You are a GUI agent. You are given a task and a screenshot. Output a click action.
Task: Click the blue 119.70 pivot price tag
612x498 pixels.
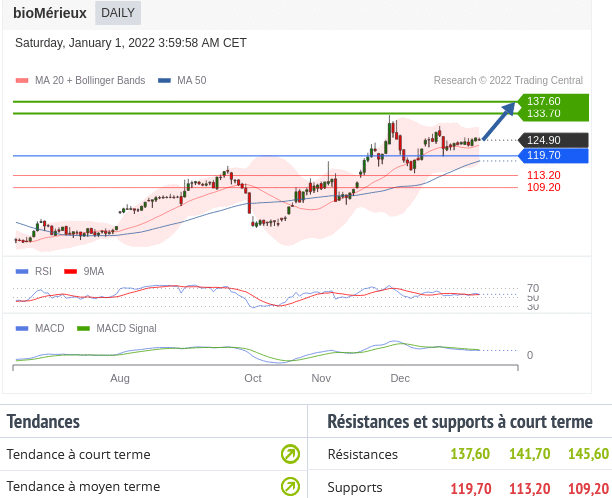point(553,155)
